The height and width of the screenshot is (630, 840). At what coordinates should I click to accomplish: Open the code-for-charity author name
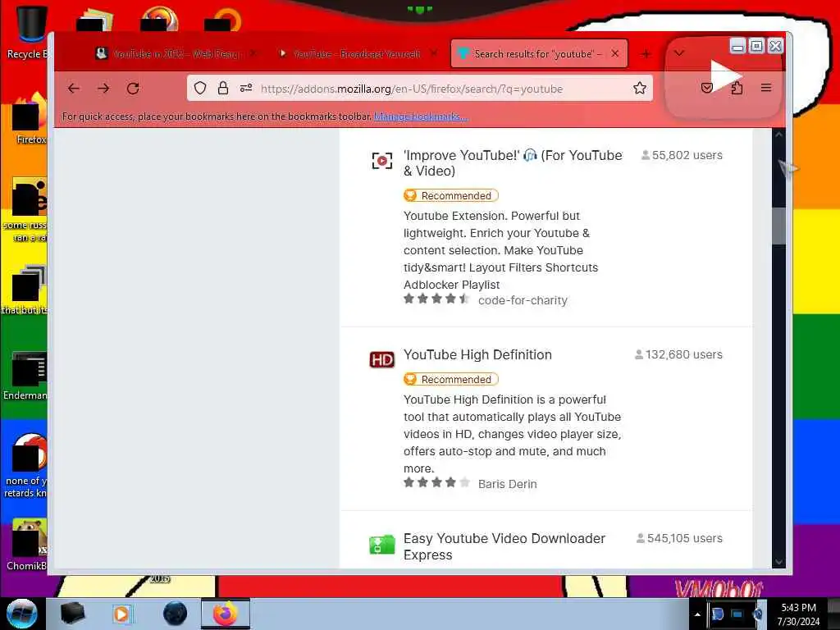coord(523,300)
